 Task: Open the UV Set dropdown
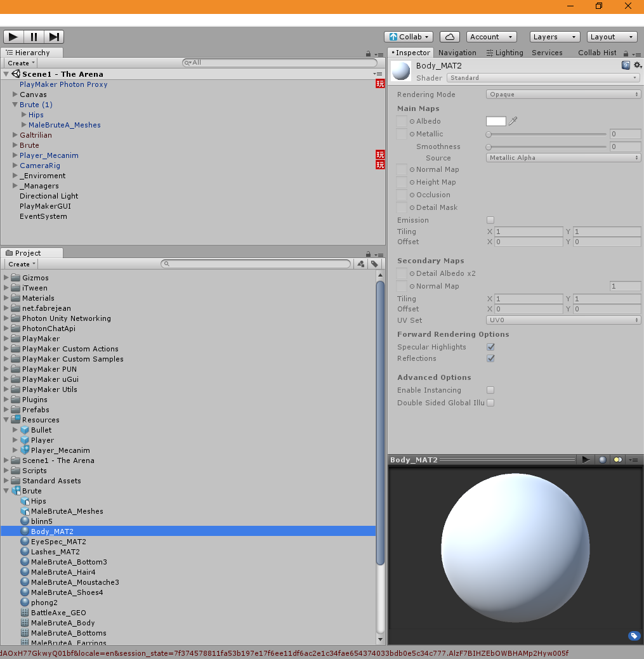coord(562,320)
